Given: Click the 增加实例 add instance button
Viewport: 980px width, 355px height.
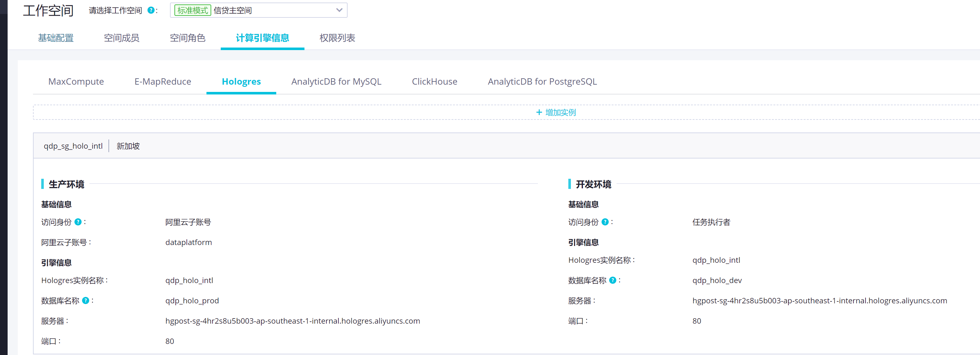Looking at the screenshot, I should coord(560,113).
